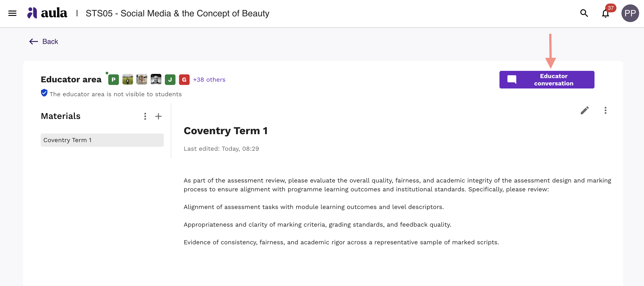Show the +38 others participants list

click(x=209, y=80)
